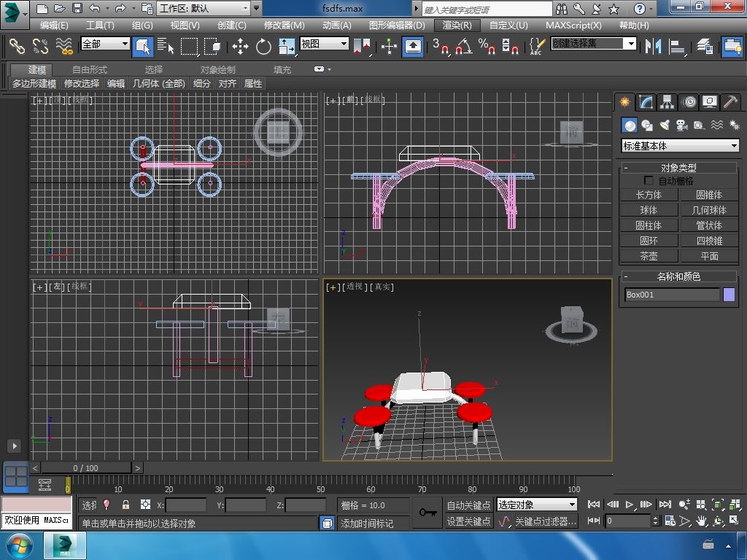Open the 标准基本体 primitives dropdown
The width and height of the screenshot is (747, 560).
[680, 146]
